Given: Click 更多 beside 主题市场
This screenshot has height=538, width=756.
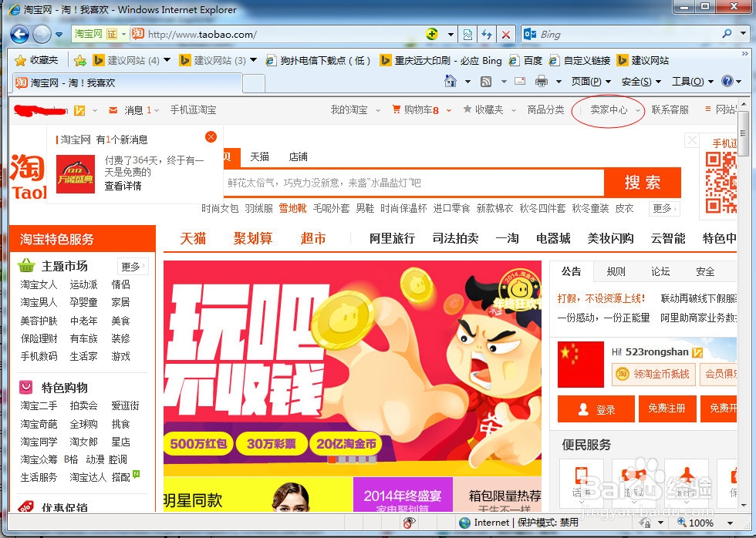Looking at the screenshot, I should point(133,266).
